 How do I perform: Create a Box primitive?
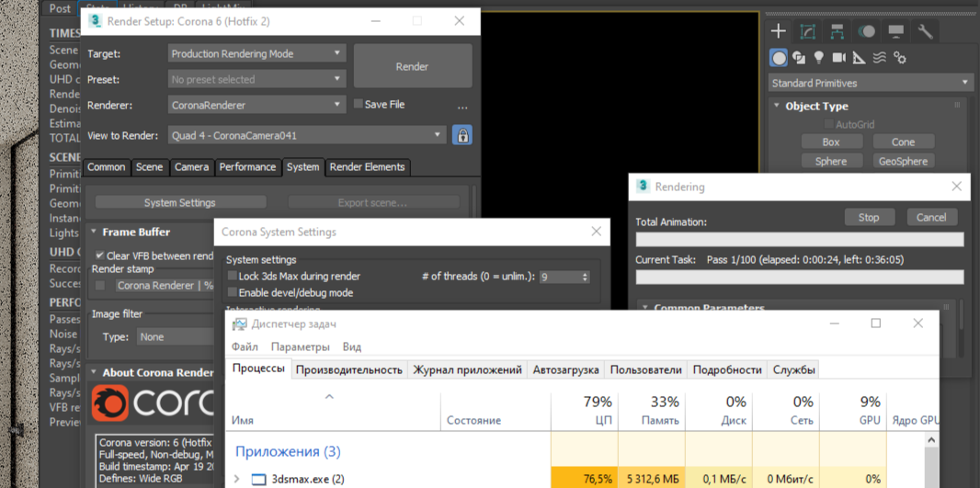[x=831, y=142]
